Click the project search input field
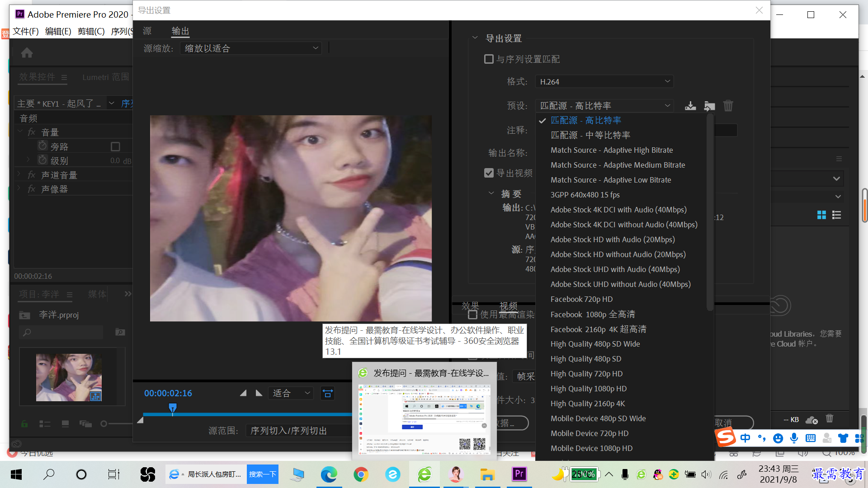868x488 pixels. point(62,333)
